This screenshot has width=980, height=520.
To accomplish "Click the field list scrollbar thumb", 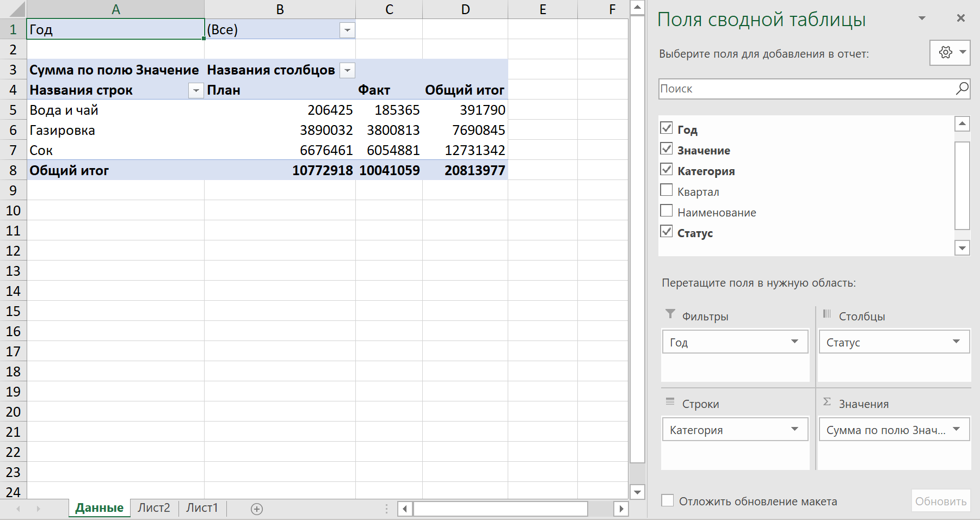I will pyautogui.click(x=962, y=185).
